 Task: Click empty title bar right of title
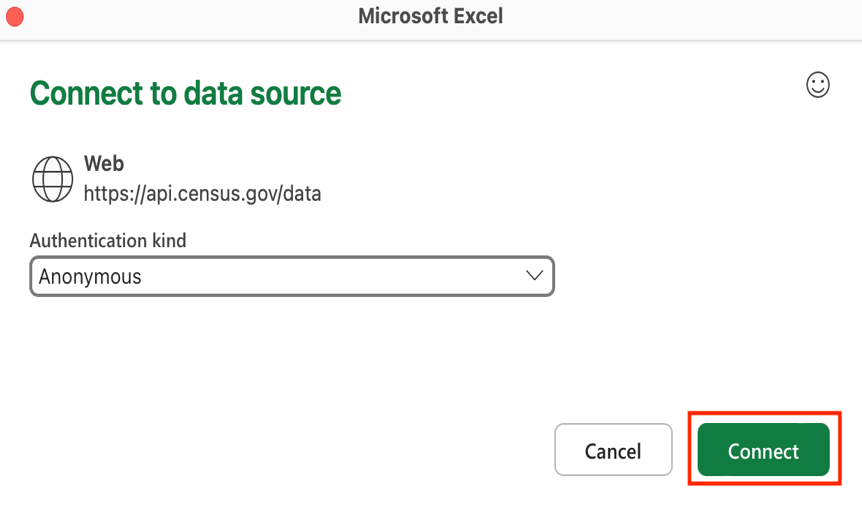click(x=680, y=17)
